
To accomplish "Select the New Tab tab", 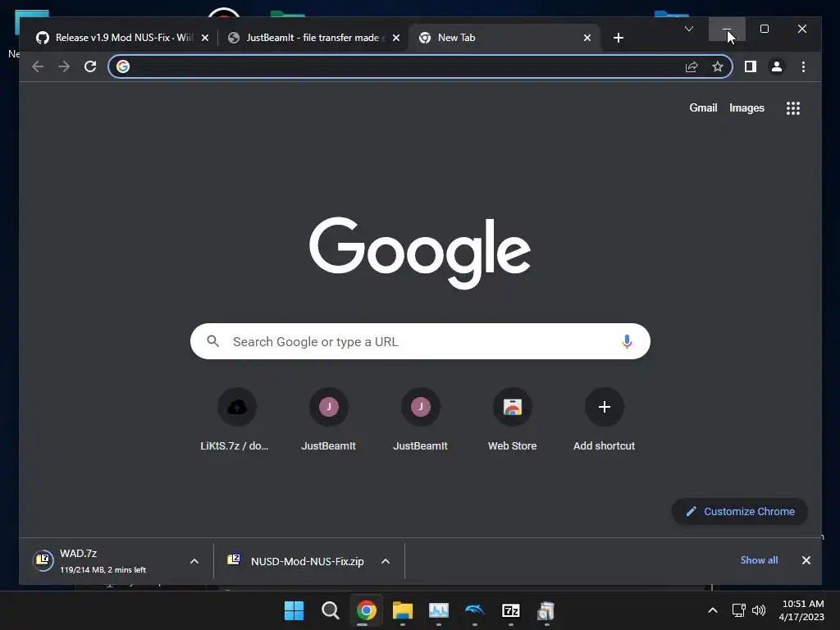I will 504,38.
